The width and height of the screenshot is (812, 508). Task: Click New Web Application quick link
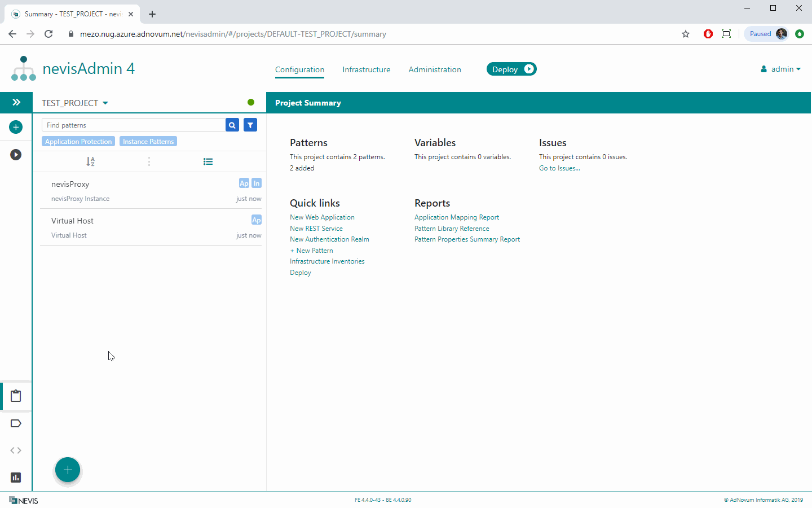(x=322, y=217)
